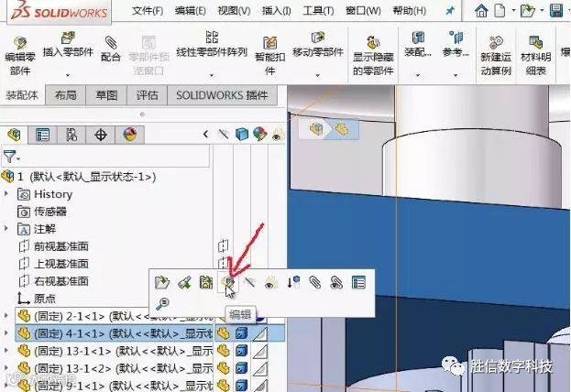The height and width of the screenshot is (392, 571).
Task: Expand the History folder in tree
Action: [x=5, y=193]
